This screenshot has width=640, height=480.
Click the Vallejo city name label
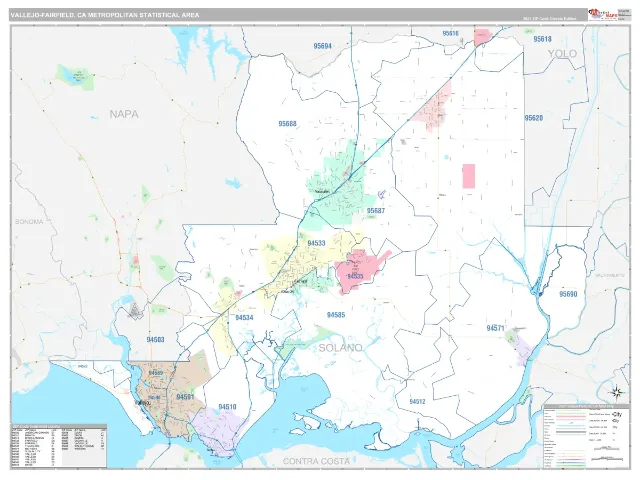click(143, 403)
